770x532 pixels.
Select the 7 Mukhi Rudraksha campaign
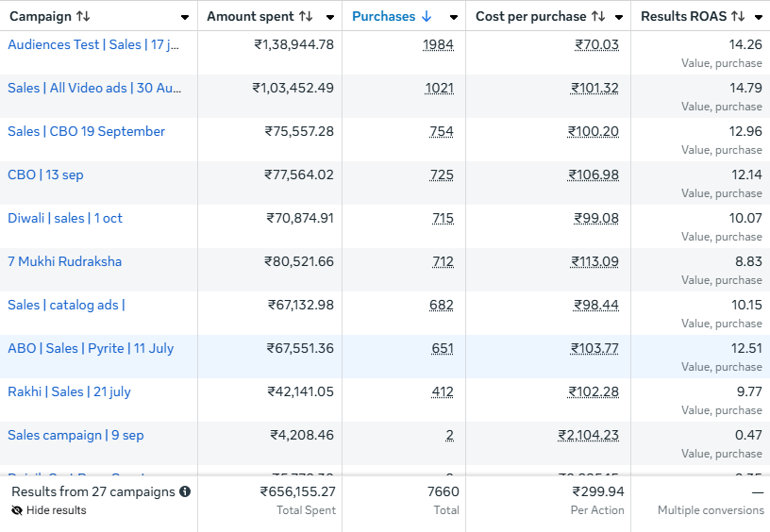(x=64, y=261)
